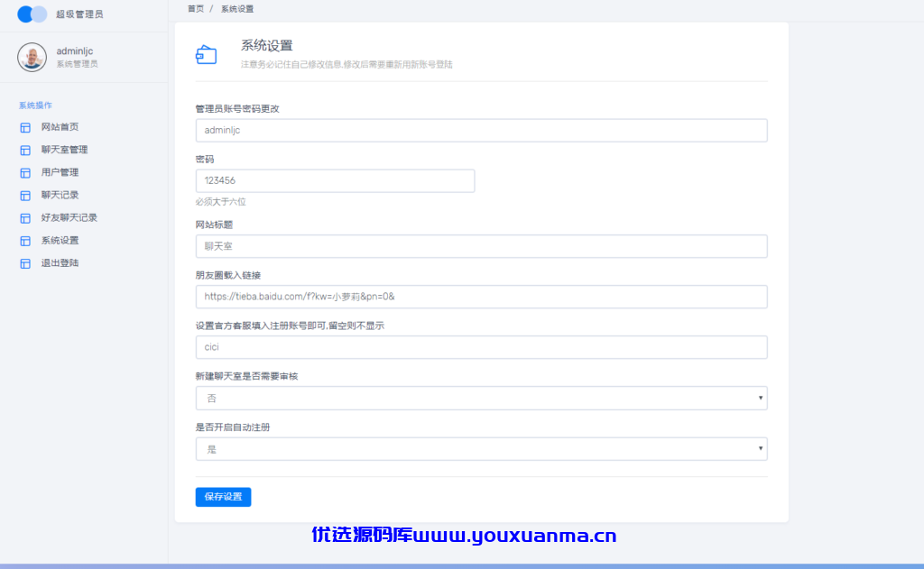Click the icon beside 好友聊天记录
The width and height of the screenshot is (924, 569).
(x=25, y=218)
